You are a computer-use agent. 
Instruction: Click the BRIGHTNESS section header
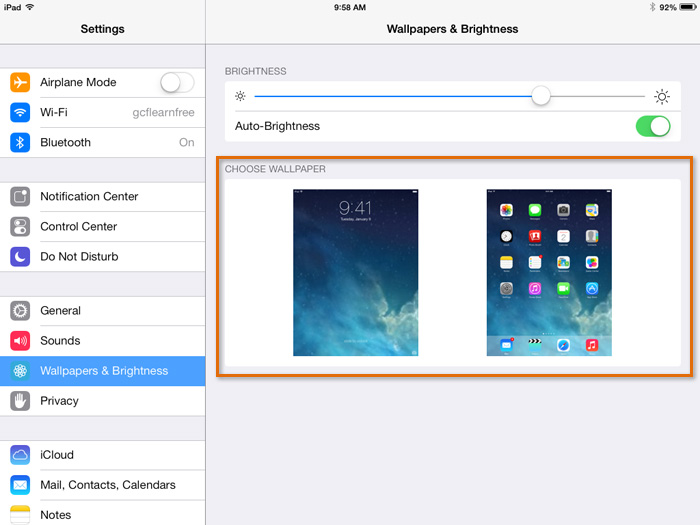[255, 71]
